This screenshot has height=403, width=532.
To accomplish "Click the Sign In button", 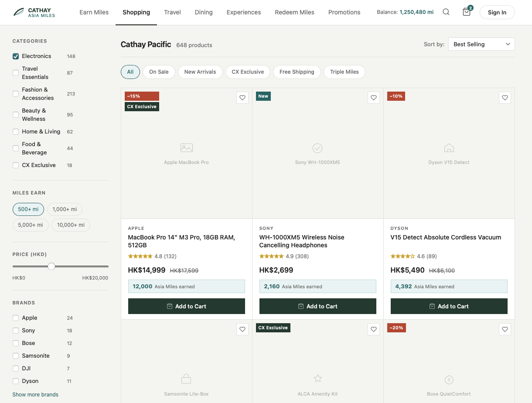I will tap(497, 12).
